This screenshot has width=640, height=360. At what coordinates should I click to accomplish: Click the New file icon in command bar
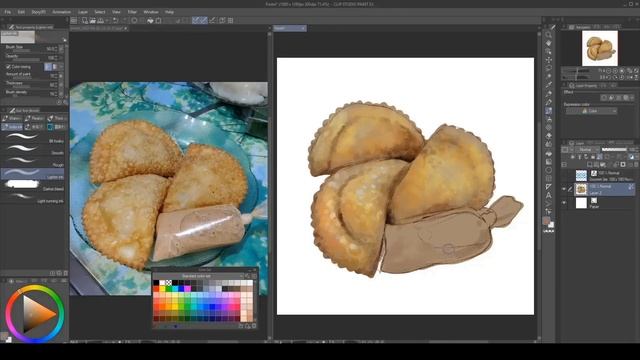click(85, 20)
